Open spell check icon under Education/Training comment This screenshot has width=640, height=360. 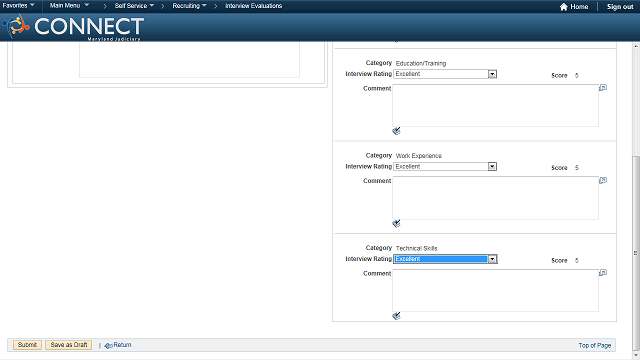396,131
